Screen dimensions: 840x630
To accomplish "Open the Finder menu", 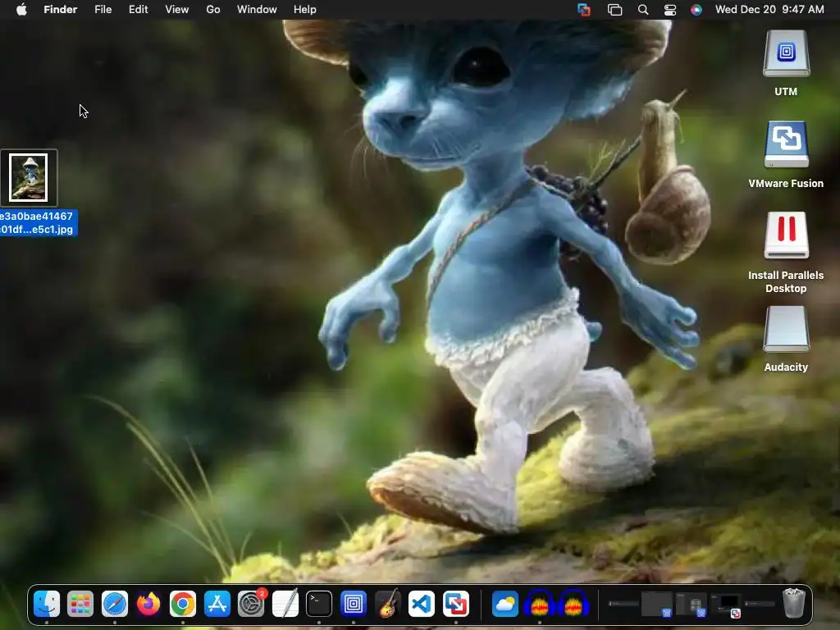I will click(x=61, y=9).
